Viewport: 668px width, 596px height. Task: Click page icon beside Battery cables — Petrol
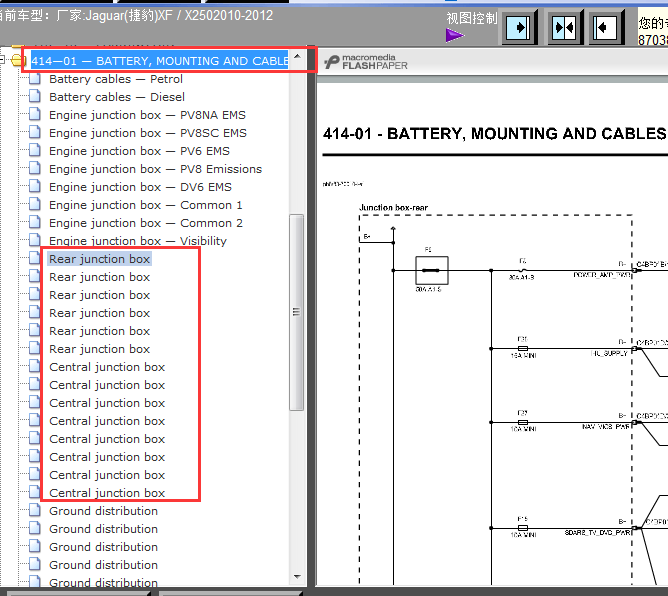click(x=35, y=79)
